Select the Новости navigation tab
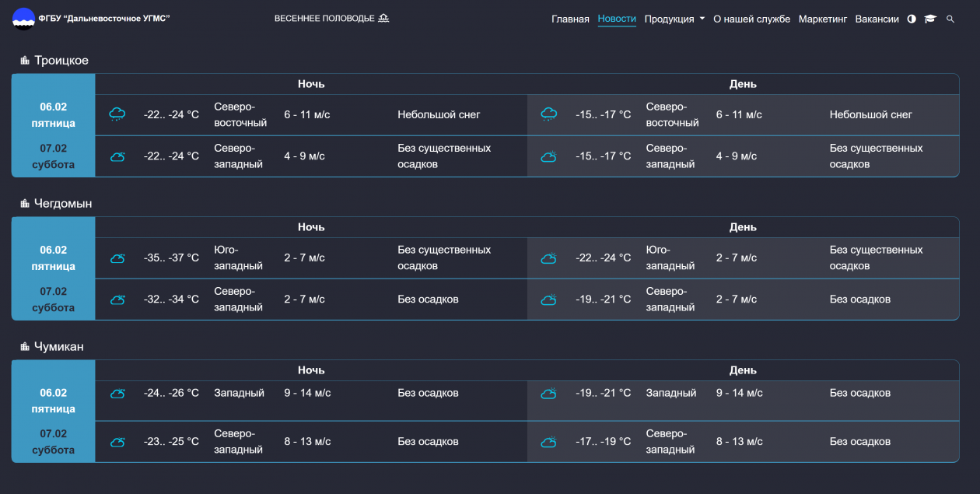 (617, 19)
